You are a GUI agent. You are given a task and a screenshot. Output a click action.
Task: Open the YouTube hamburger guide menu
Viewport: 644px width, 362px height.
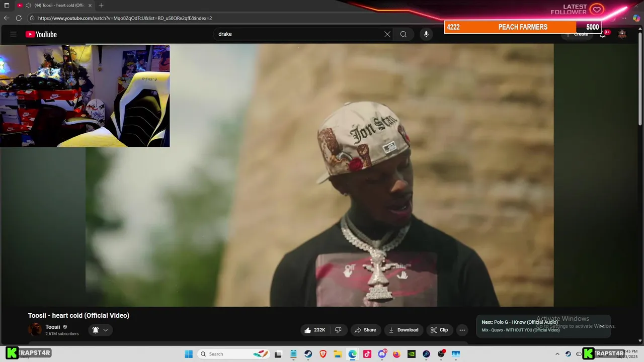(14, 34)
